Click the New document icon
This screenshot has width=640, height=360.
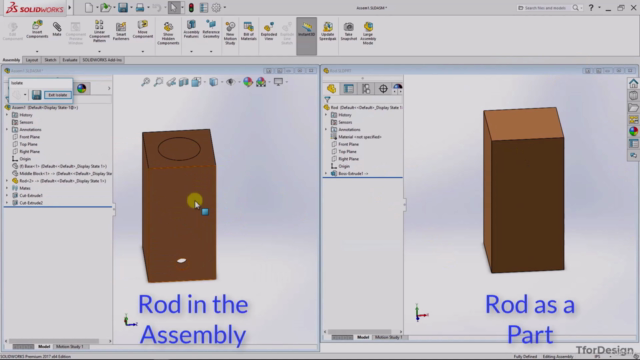tap(89, 7)
